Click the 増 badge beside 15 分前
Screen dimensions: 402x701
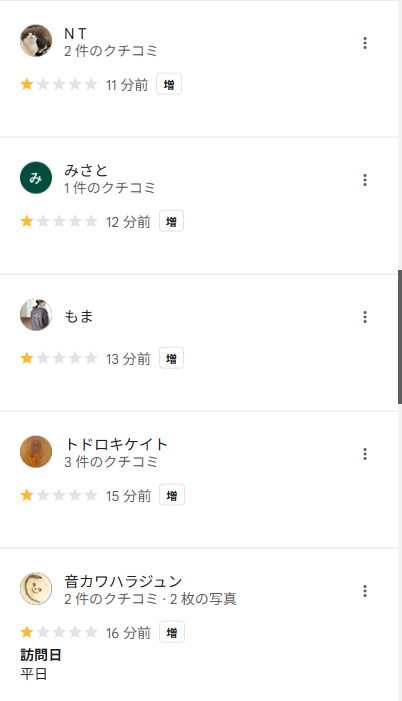click(x=172, y=495)
